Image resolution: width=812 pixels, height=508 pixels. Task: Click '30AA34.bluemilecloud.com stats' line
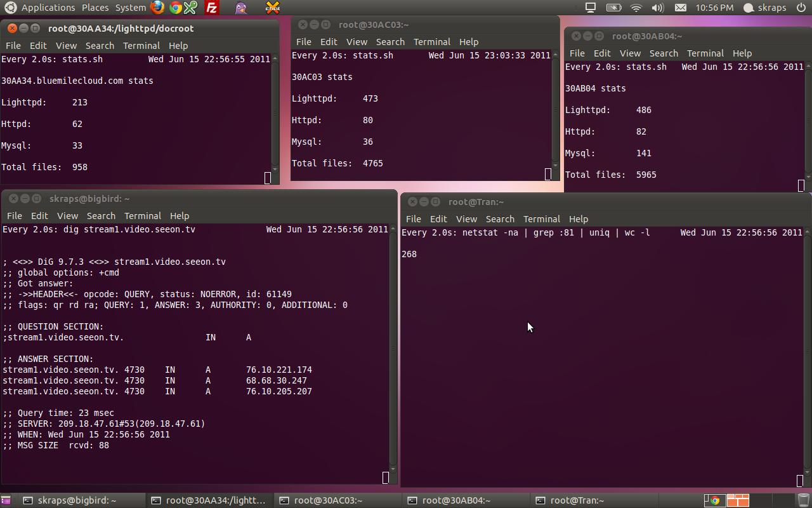77,81
